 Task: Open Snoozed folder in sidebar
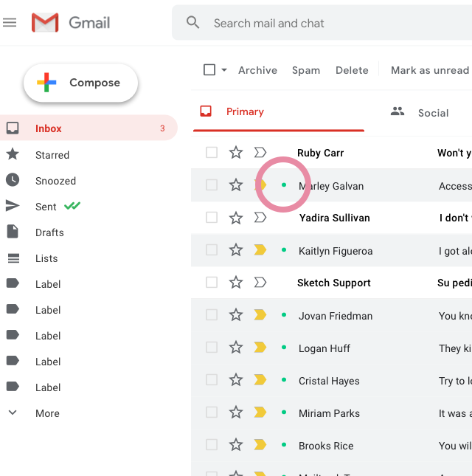point(55,181)
